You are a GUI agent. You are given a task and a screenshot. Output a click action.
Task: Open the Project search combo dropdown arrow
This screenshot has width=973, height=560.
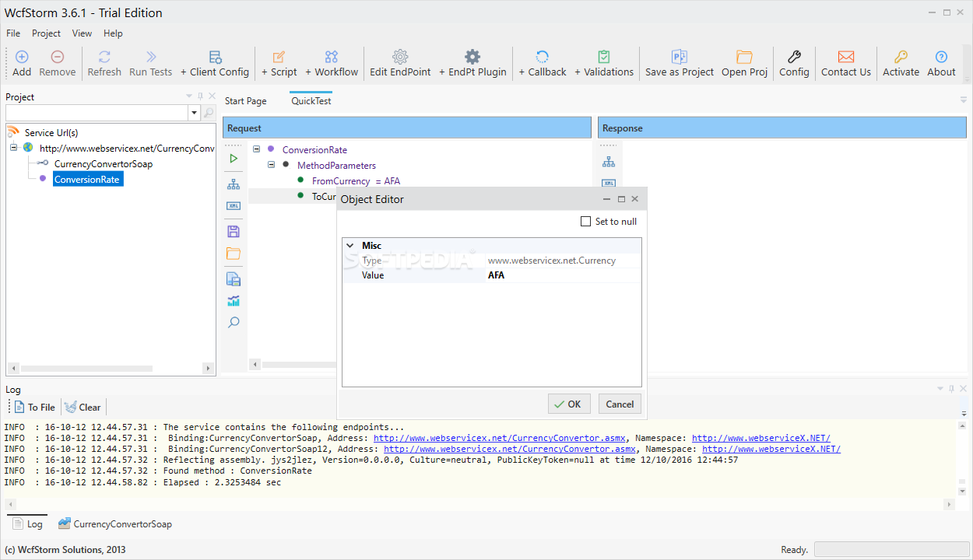tap(194, 114)
